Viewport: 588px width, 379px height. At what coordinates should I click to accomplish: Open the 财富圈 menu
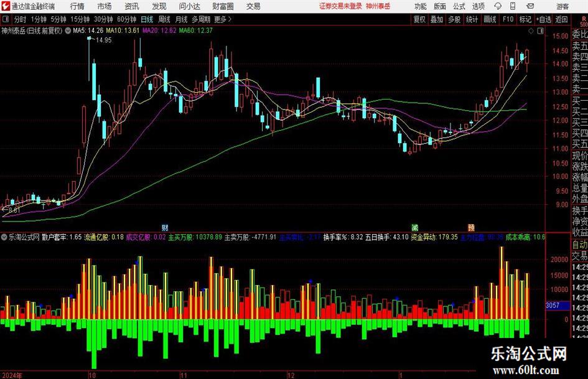(223, 6)
